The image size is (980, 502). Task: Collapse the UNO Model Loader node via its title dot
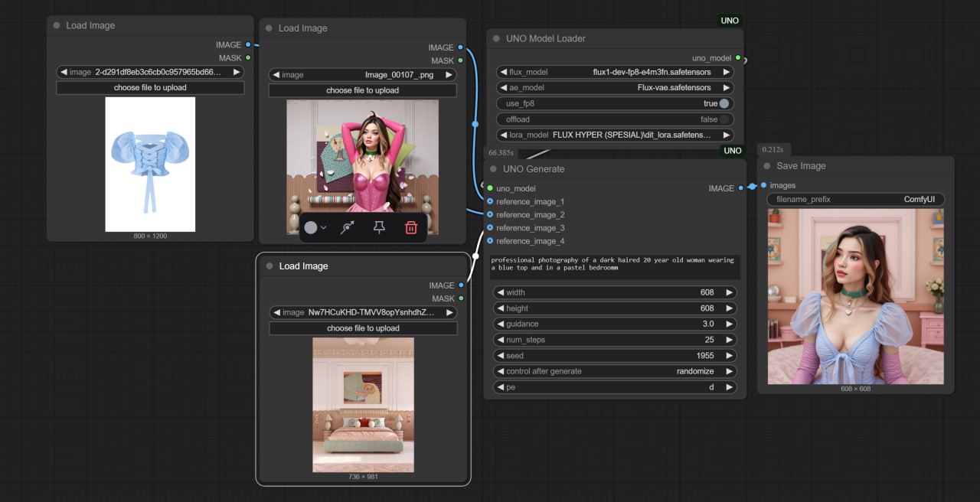click(x=495, y=38)
